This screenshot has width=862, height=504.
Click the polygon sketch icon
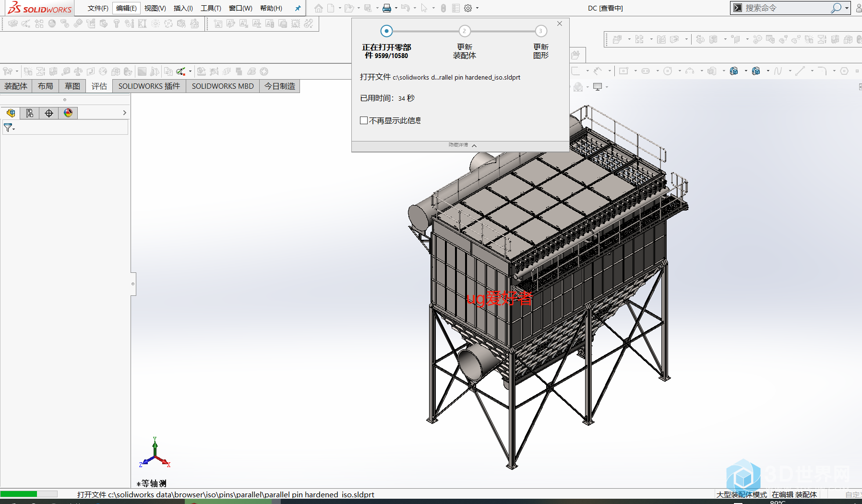[x=844, y=71]
